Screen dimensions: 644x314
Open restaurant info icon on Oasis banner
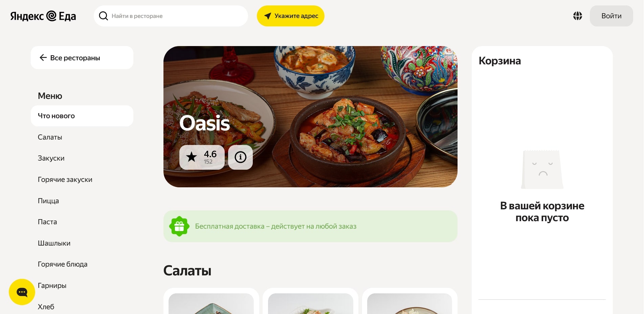[240, 157]
